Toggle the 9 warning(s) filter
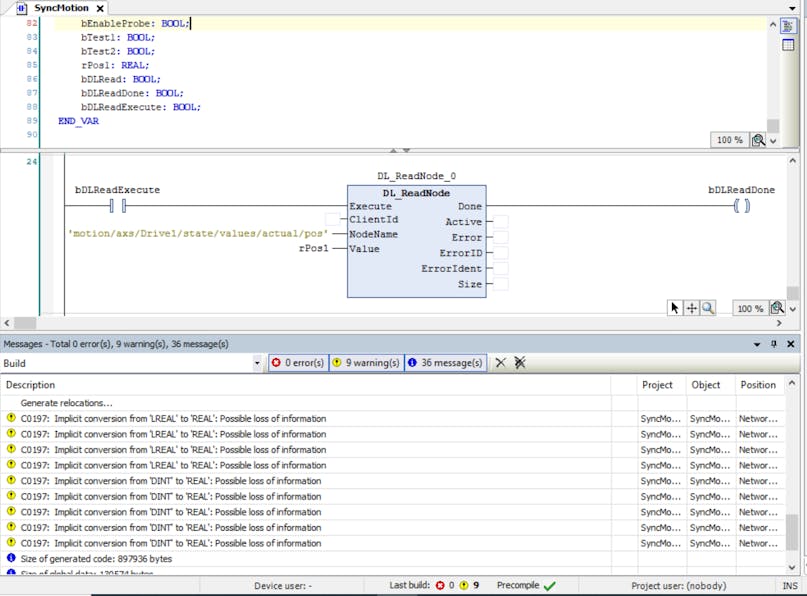 [365, 363]
